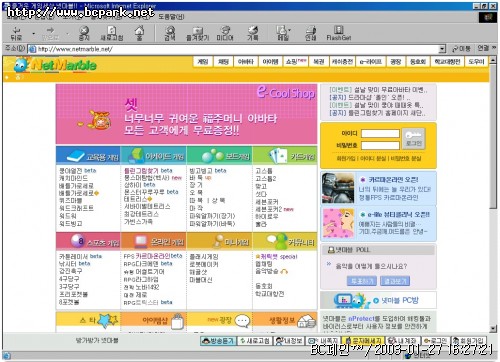Image resolution: width=500 pixels, height=362 pixels.
Task: Select the e-라이프 tab
Action: [371, 62]
